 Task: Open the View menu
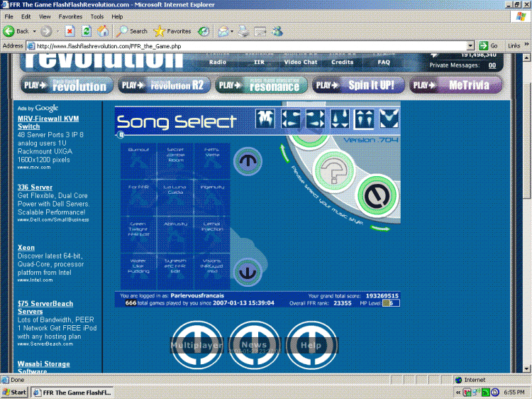(x=45, y=16)
